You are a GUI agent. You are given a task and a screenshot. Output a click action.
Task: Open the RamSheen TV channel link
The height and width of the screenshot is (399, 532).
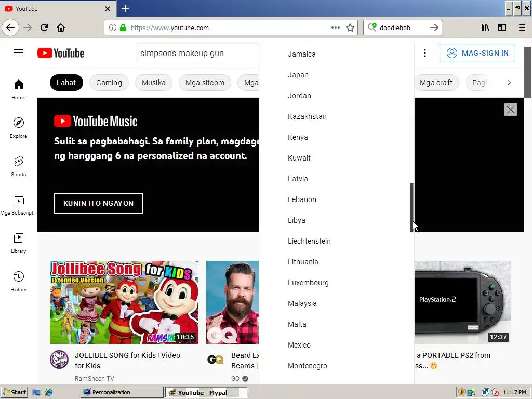pyautogui.click(x=95, y=379)
